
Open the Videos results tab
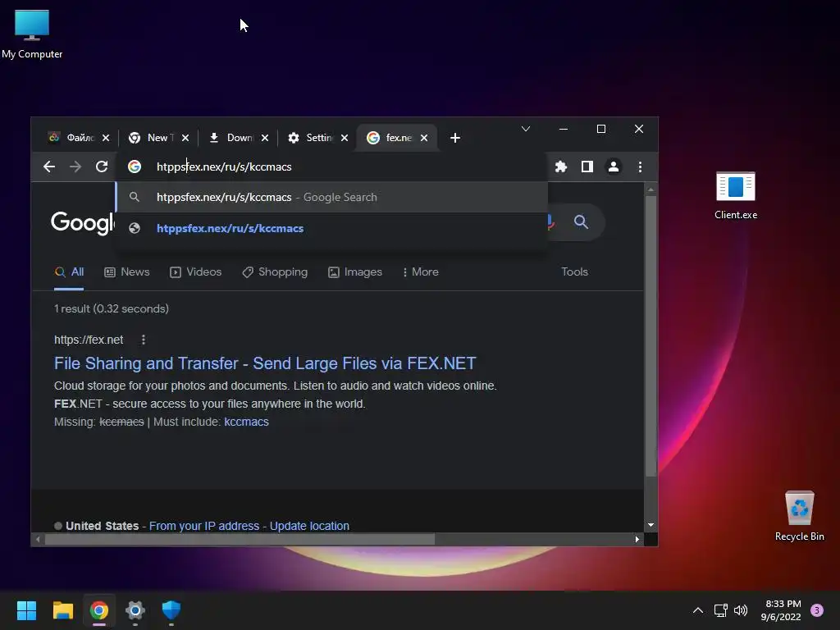coord(195,272)
